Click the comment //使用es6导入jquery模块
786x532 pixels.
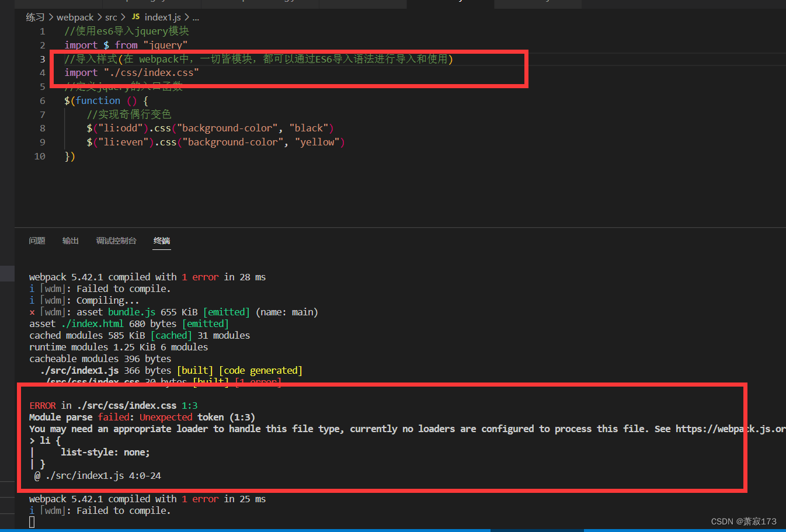click(127, 31)
